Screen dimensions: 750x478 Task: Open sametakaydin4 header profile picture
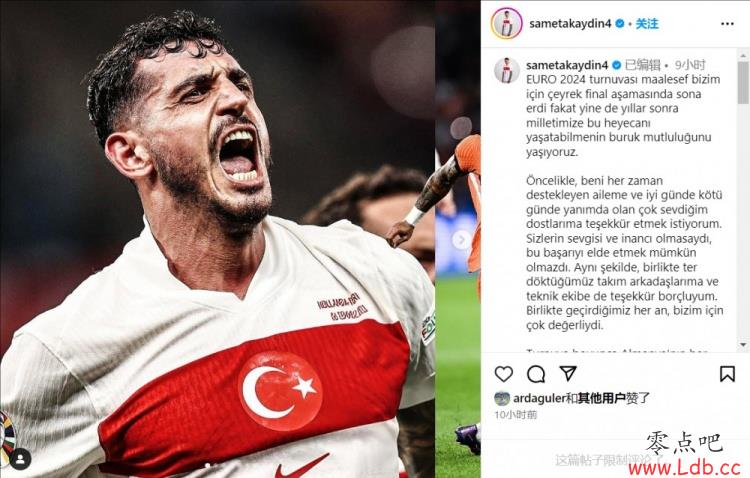click(x=506, y=23)
